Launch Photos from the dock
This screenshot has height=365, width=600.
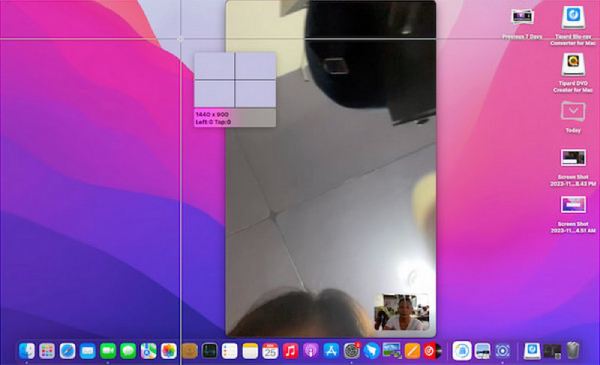[169, 351]
